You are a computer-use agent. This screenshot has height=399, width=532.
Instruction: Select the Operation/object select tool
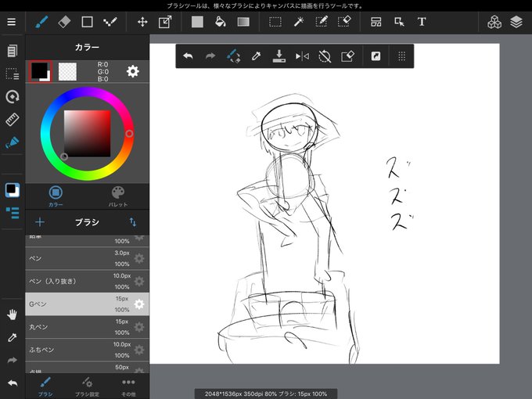point(399,22)
